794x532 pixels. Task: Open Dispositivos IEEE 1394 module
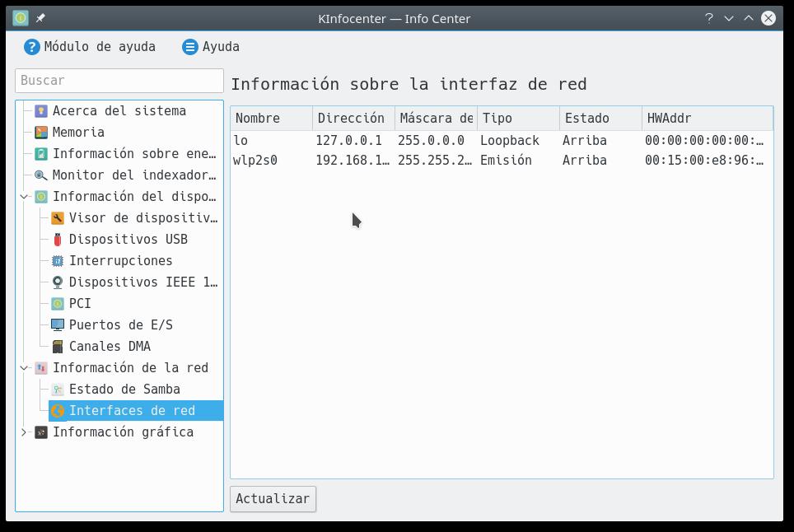pyautogui.click(x=143, y=282)
